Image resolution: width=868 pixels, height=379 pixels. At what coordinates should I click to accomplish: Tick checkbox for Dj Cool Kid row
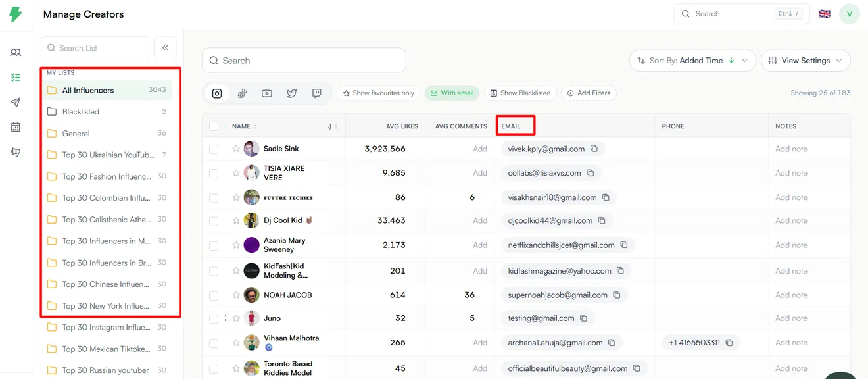point(214,221)
